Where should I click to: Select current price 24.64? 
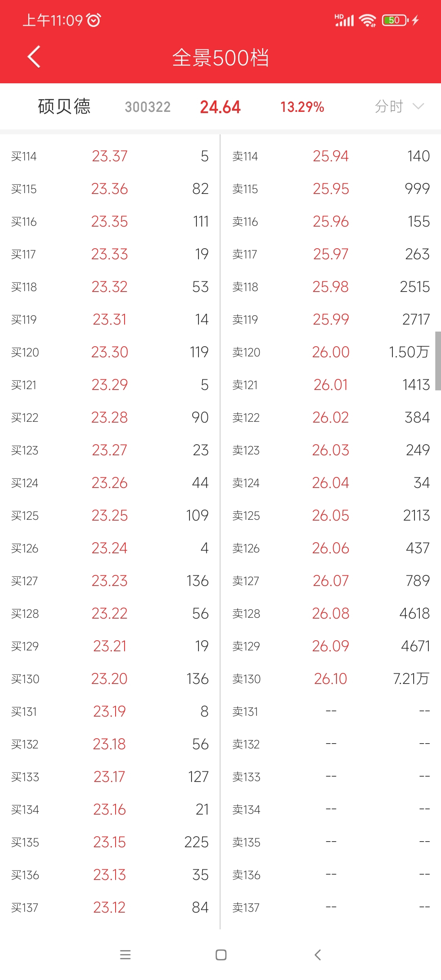pyautogui.click(x=220, y=107)
